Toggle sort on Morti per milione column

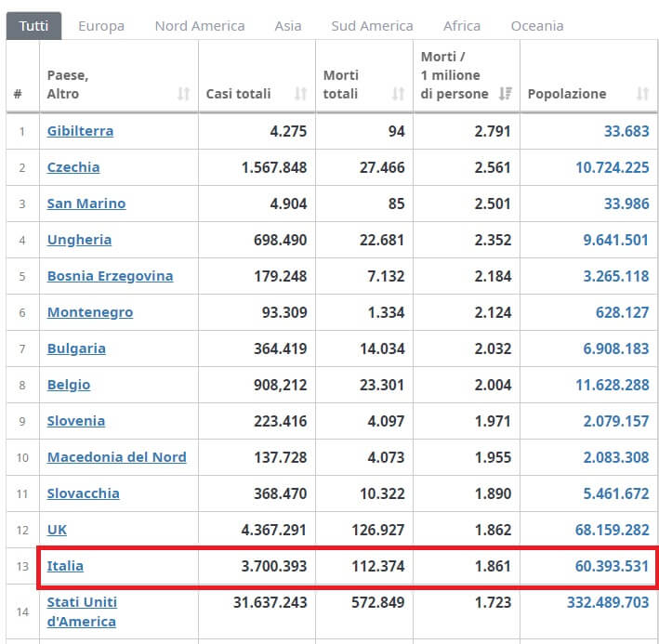pyautogui.click(x=506, y=94)
